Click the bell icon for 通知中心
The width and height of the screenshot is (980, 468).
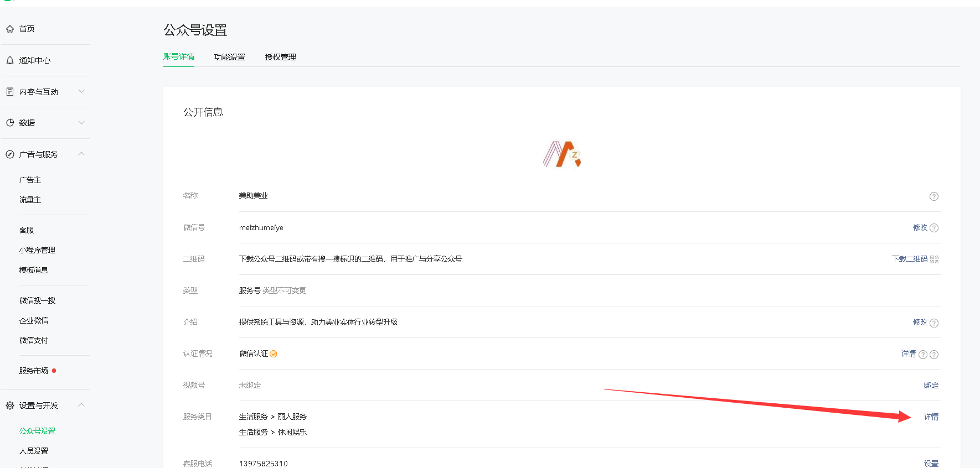coord(10,60)
